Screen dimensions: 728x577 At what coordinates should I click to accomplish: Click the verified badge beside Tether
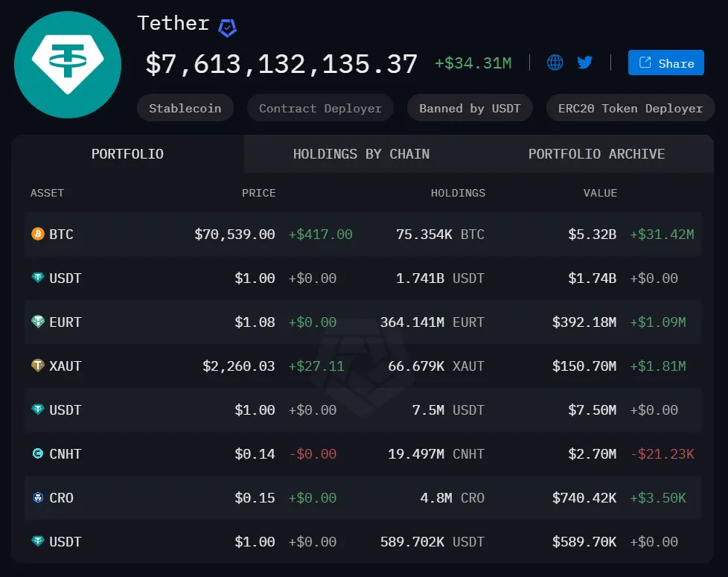(227, 28)
